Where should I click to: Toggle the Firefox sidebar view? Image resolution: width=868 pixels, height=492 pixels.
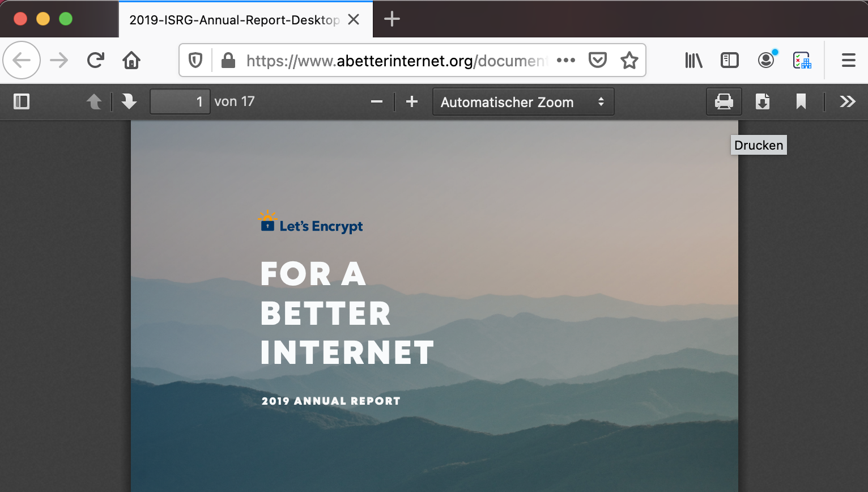click(730, 60)
